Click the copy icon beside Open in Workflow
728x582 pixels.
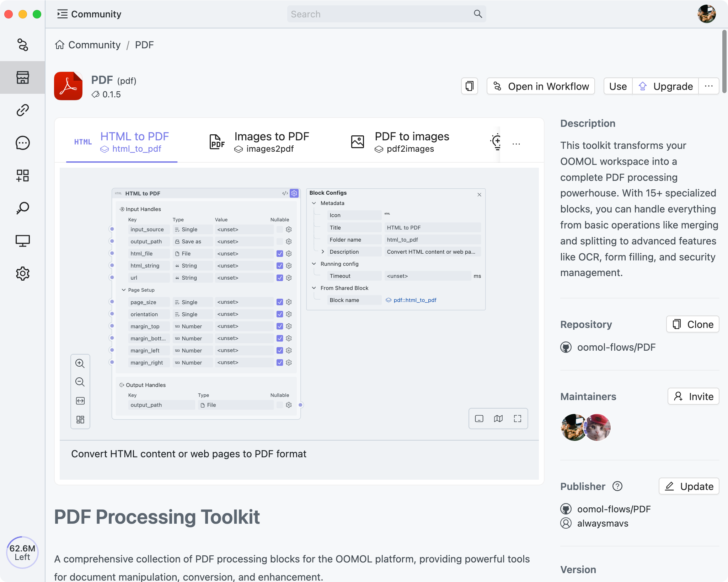pos(470,86)
